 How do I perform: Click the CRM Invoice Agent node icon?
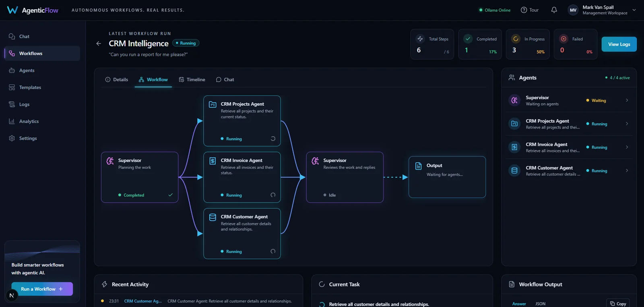tap(213, 161)
